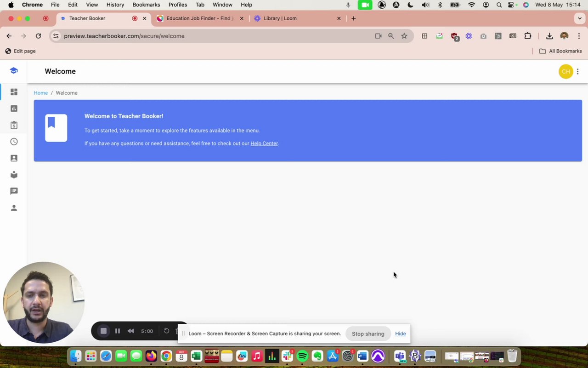Go to Home via breadcrumb link
Image resolution: width=588 pixels, height=368 pixels.
point(40,93)
